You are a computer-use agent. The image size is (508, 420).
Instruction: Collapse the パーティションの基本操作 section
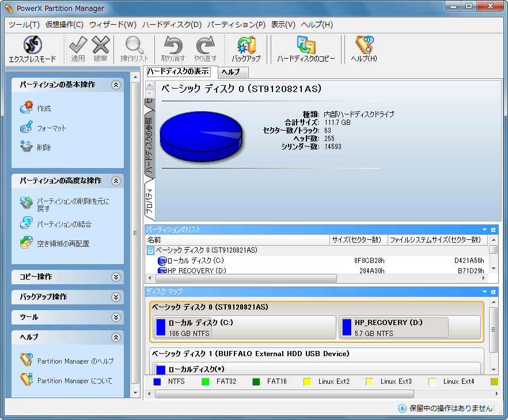click(116, 85)
